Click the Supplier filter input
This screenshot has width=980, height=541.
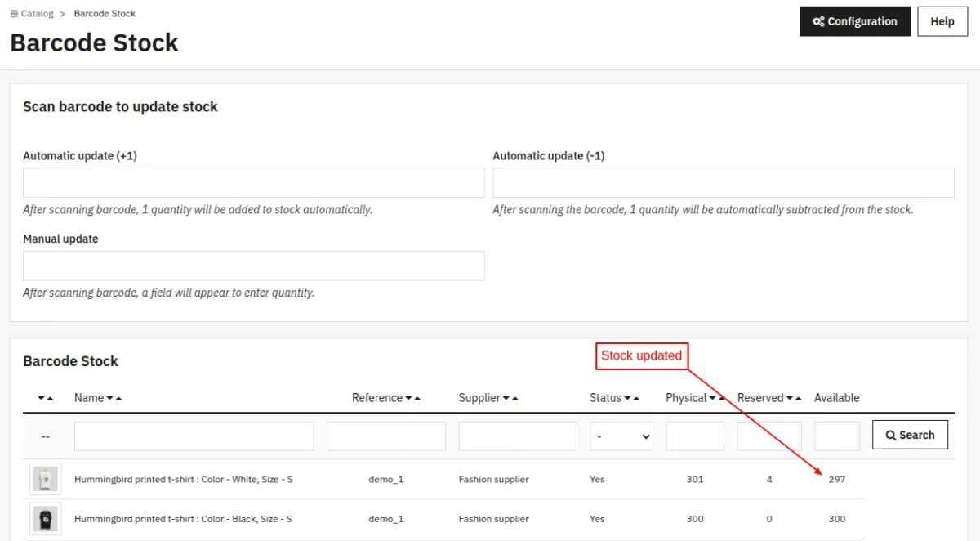tap(519, 436)
